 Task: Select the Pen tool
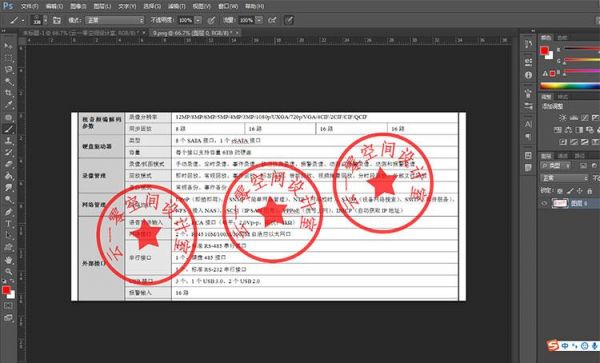[x=8, y=212]
